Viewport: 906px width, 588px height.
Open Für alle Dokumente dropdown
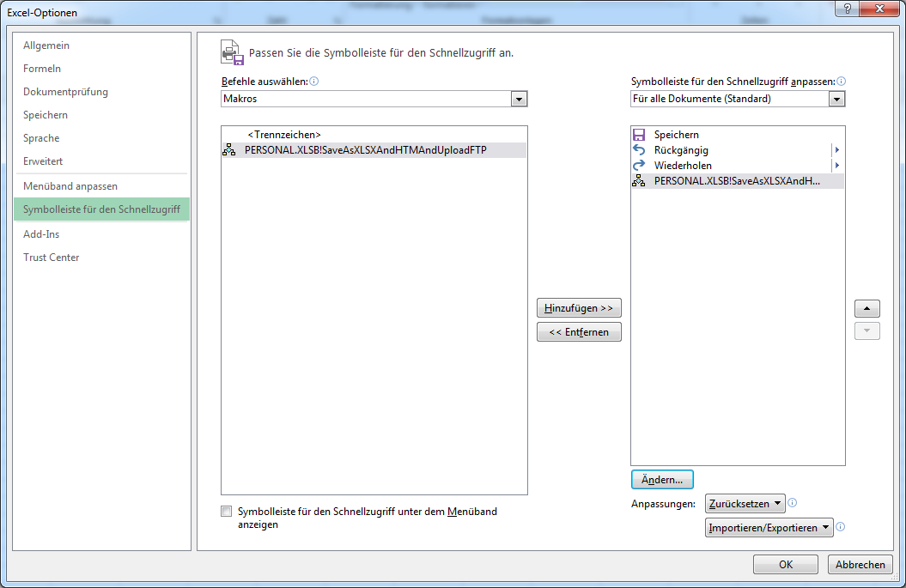click(x=836, y=100)
